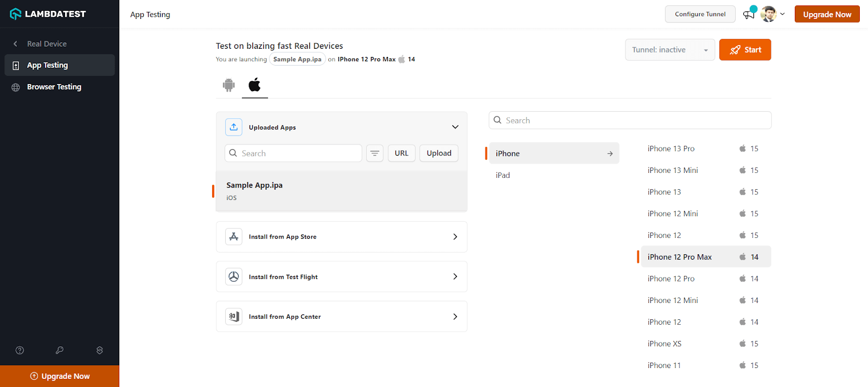Screen dimensions: 868x387
Task: Select iPhone 12 with iOS 15
Action: pos(706,235)
